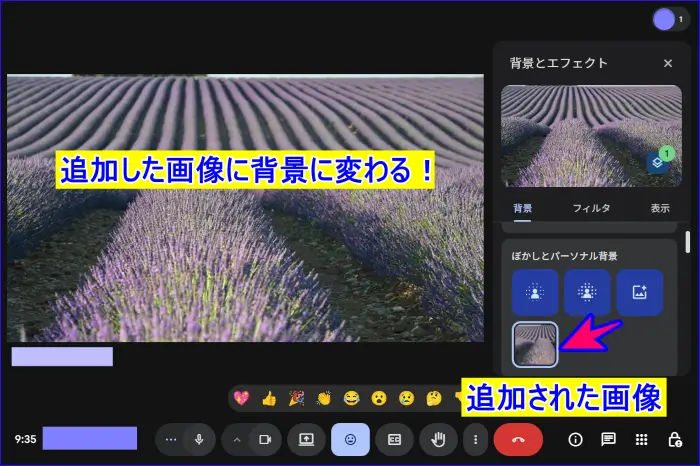The height and width of the screenshot is (466, 700).
Task: Toggle the emoji reactions button
Action: [350, 440]
